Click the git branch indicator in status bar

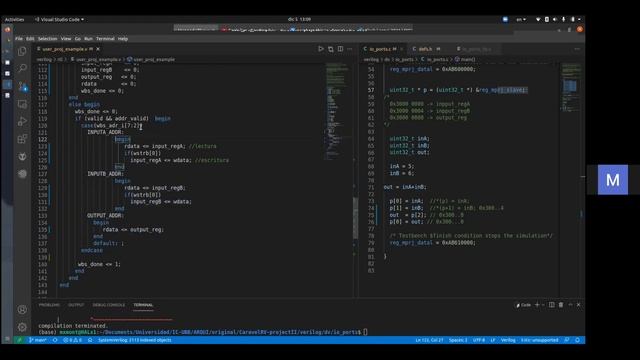tap(38, 340)
